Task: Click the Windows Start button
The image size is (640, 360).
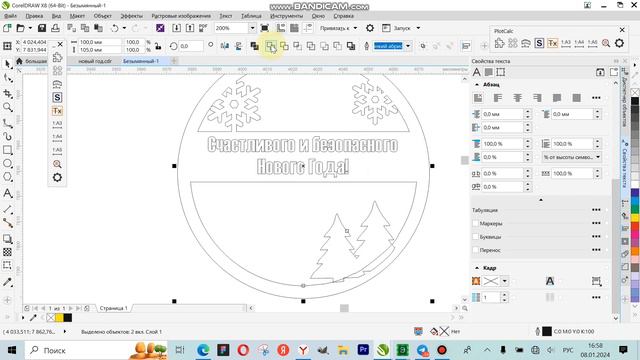Action: pos(11,350)
